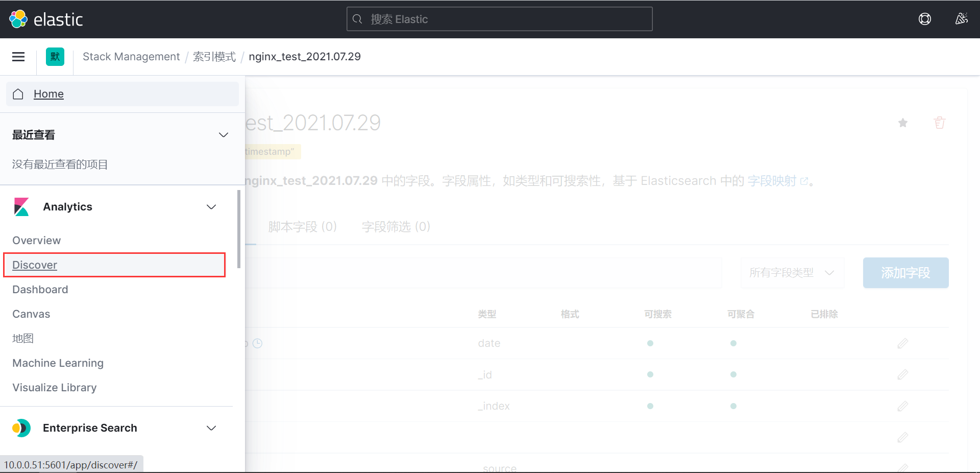
Task: Click the 可搜索 column header
Action: coord(658,314)
